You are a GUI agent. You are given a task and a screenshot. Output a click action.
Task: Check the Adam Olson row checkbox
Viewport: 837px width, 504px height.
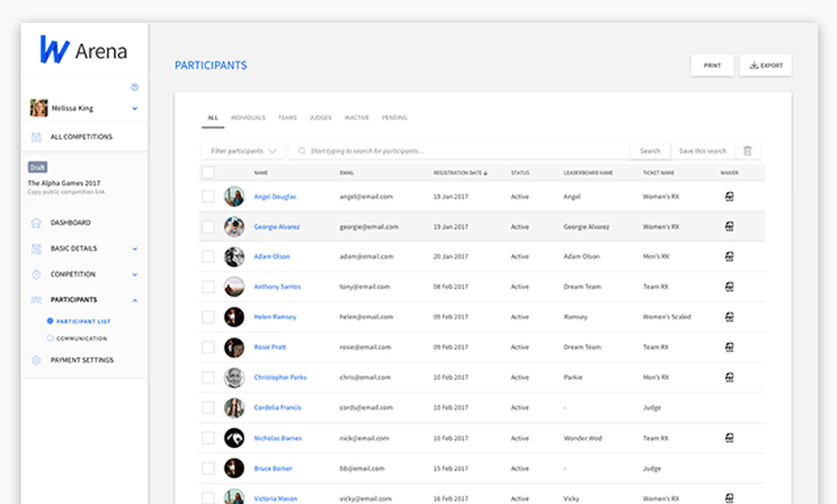click(x=208, y=257)
